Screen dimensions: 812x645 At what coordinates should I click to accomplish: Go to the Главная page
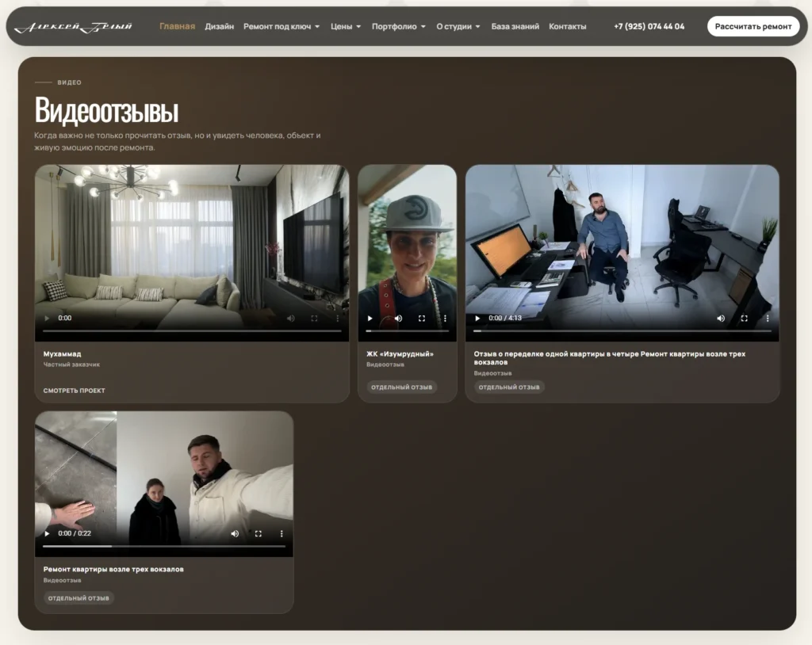coord(177,26)
